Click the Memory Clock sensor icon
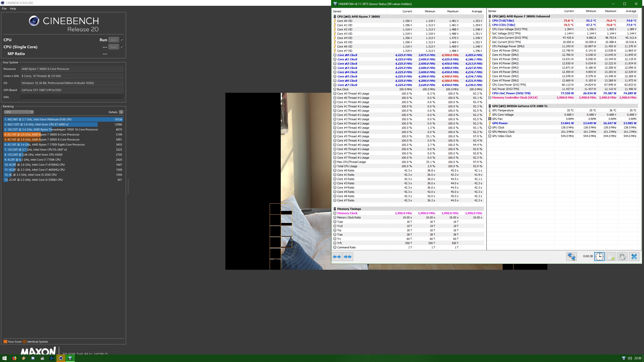This screenshot has width=644, height=362. pos(335,213)
